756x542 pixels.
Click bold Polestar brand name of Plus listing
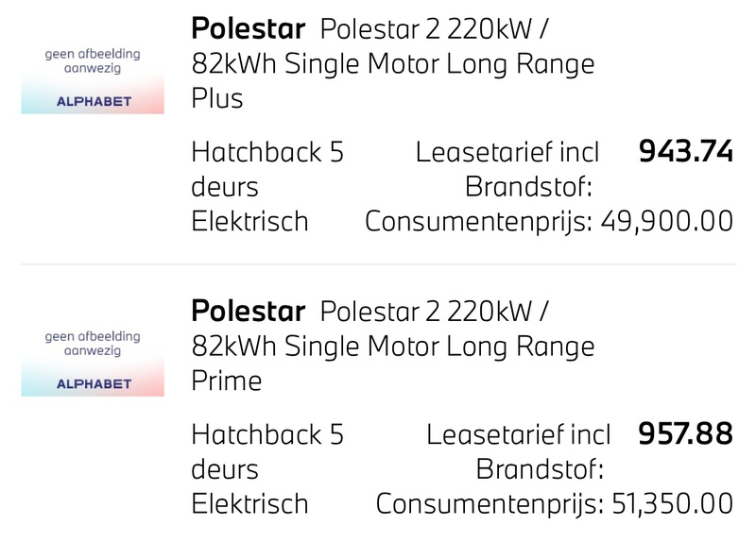pos(248,29)
